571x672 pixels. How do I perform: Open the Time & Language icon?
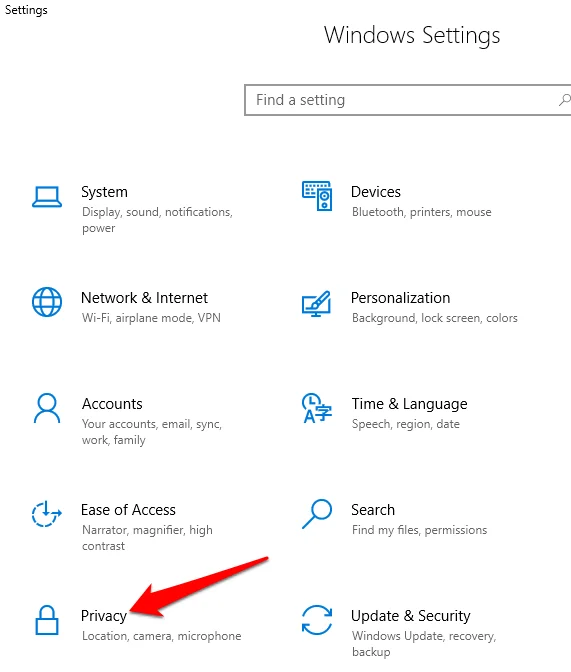317,408
